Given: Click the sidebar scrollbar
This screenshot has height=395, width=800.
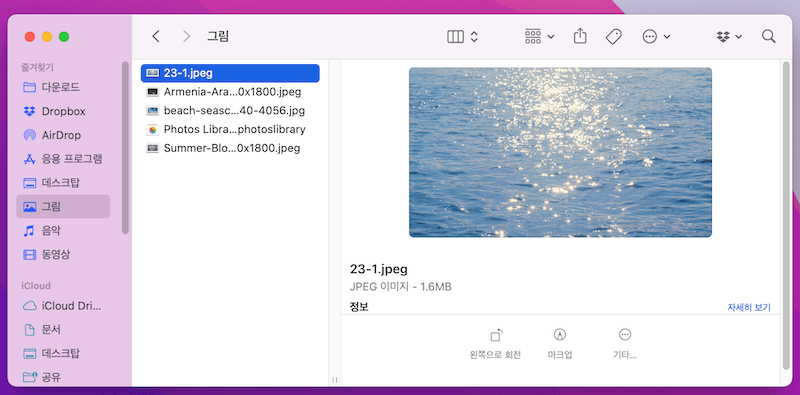Looking at the screenshot, I should 126,148.
